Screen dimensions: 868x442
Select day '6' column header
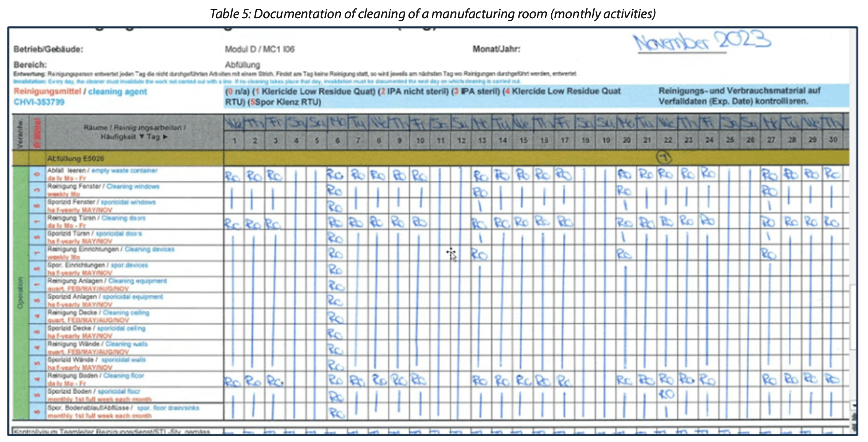[x=337, y=140]
